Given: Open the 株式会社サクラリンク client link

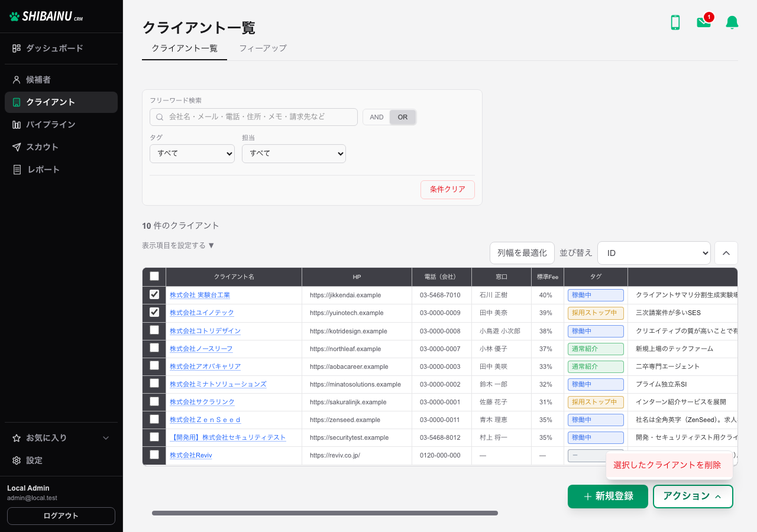Looking at the screenshot, I should pyautogui.click(x=202, y=402).
